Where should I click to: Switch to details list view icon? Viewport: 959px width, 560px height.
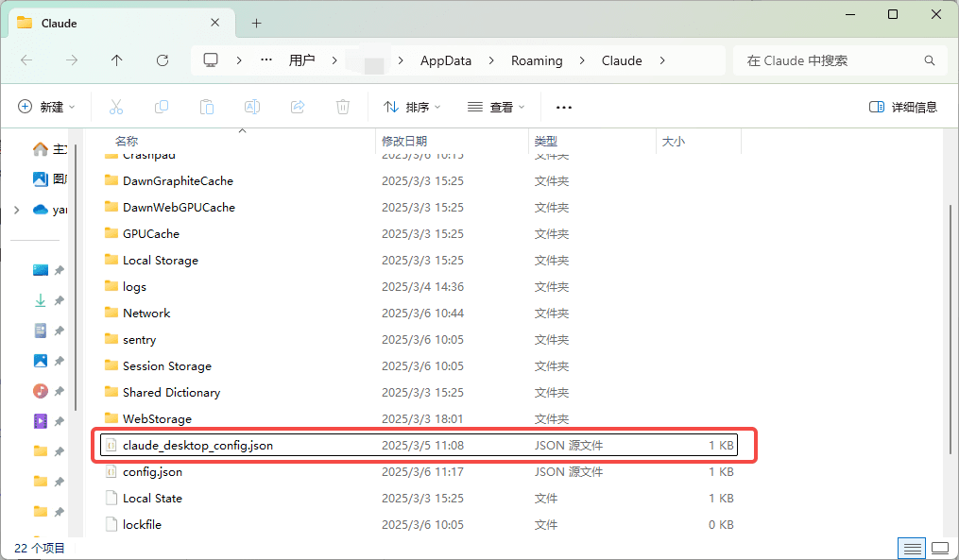pos(913,549)
